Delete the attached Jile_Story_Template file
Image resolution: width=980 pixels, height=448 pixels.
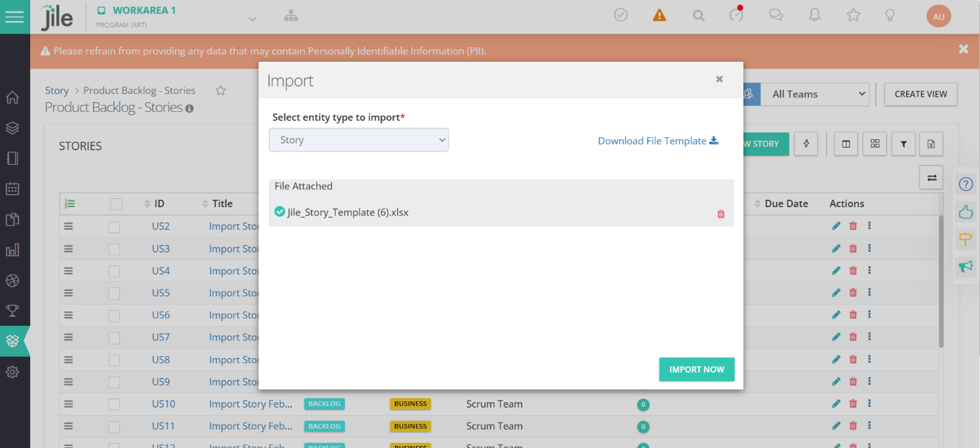pos(721,213)
